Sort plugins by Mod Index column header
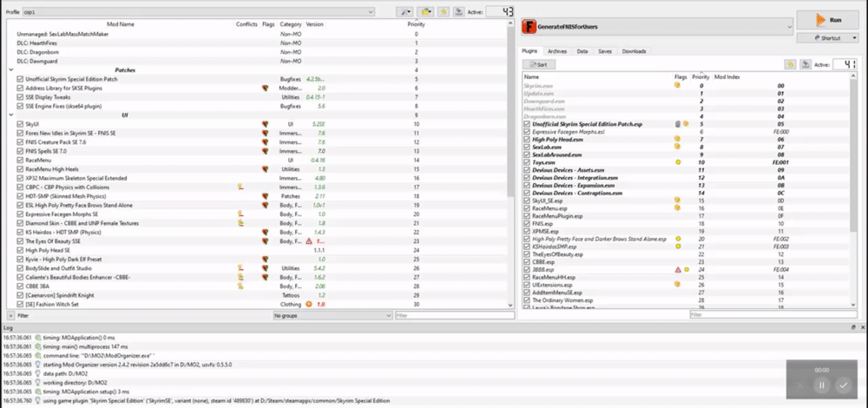Viewport: 868px width, 408px height. pyautogui.click(x=727, y=77)
